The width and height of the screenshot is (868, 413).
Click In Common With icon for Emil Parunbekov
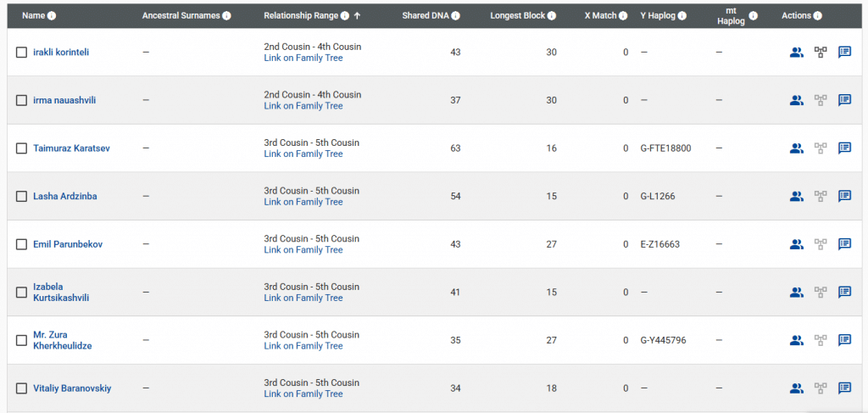pos(796,244)
